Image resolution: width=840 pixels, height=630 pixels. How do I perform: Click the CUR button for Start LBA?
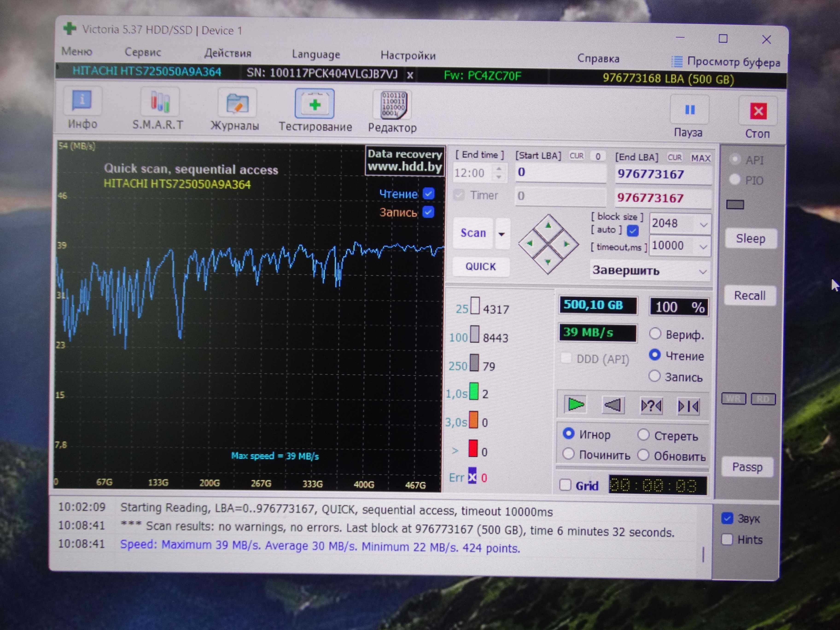[x=576, y=156]
